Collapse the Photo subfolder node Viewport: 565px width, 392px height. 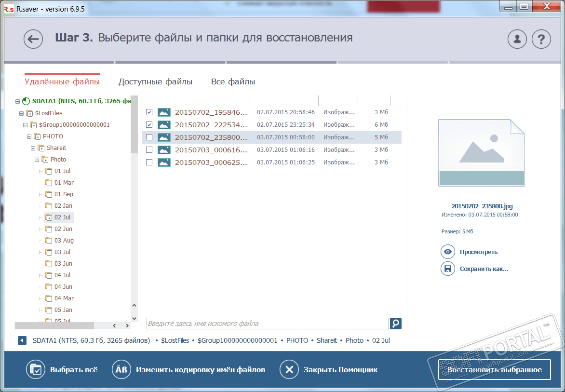pos(37,160)
